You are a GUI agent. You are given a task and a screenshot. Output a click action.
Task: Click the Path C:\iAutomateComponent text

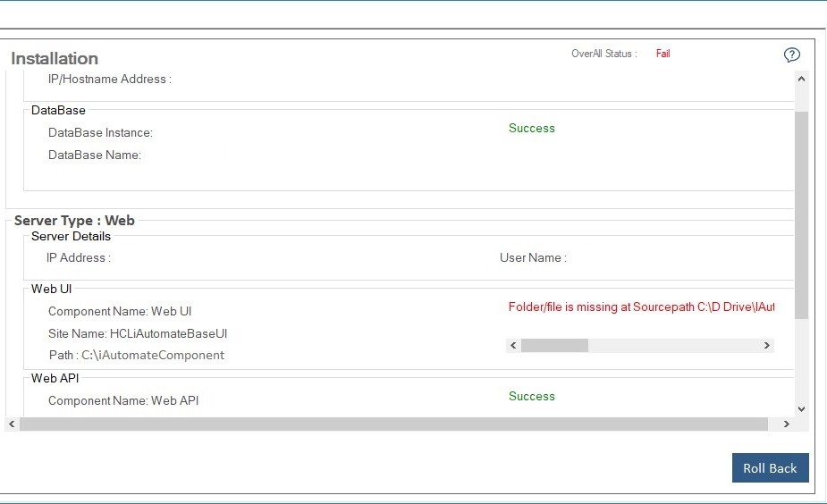pyautogui.click(x=136, y=355)
